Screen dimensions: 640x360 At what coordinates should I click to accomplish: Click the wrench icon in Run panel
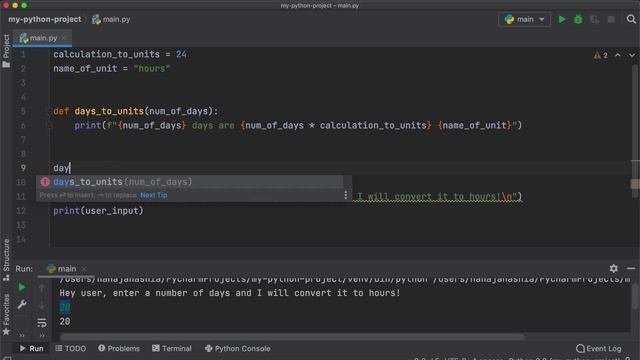[22, 304]
